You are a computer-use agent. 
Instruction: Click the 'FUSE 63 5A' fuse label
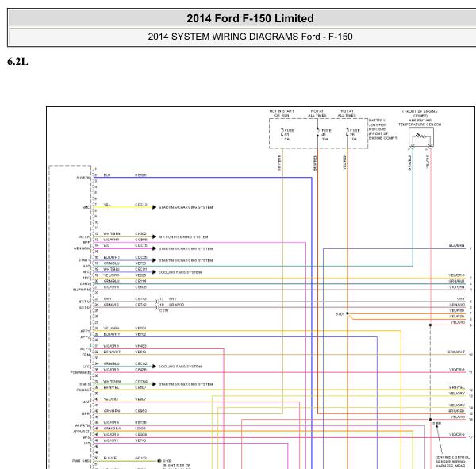point(289,135)
